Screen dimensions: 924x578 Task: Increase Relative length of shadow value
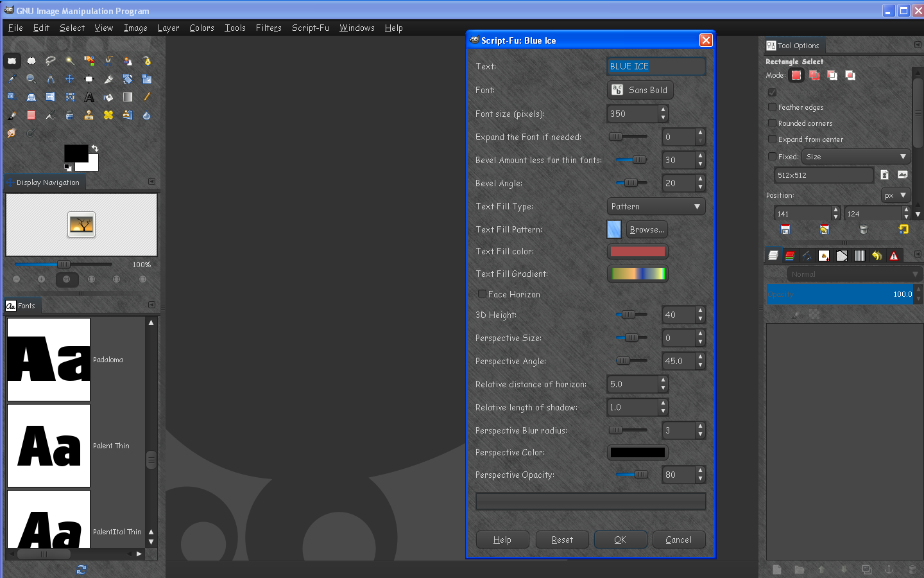click(x=663, y=403)
